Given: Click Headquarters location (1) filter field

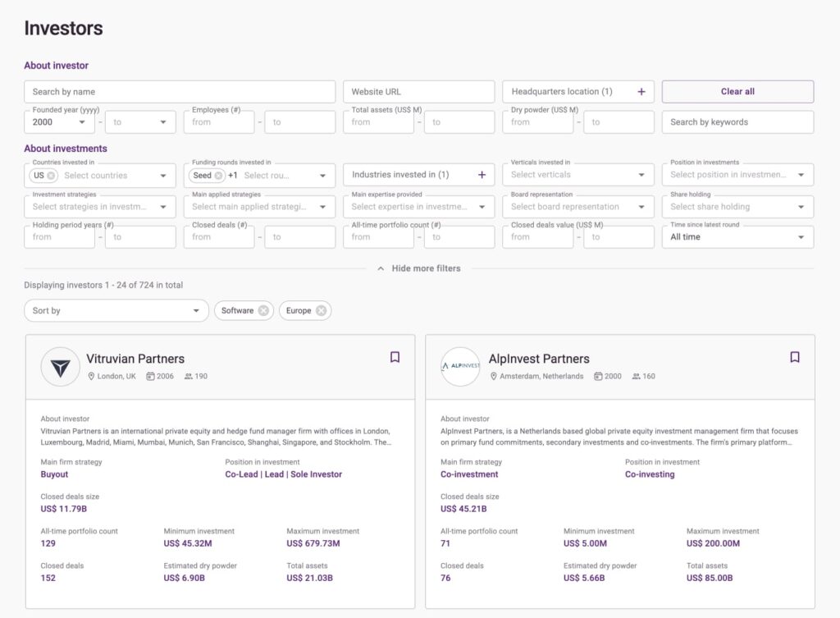Looking at the screenshot, I should tap(578, 92).
